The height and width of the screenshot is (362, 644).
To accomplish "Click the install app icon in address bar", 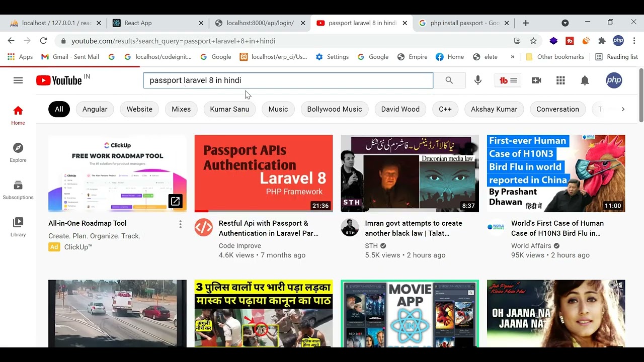I will [x=517, y=41].
